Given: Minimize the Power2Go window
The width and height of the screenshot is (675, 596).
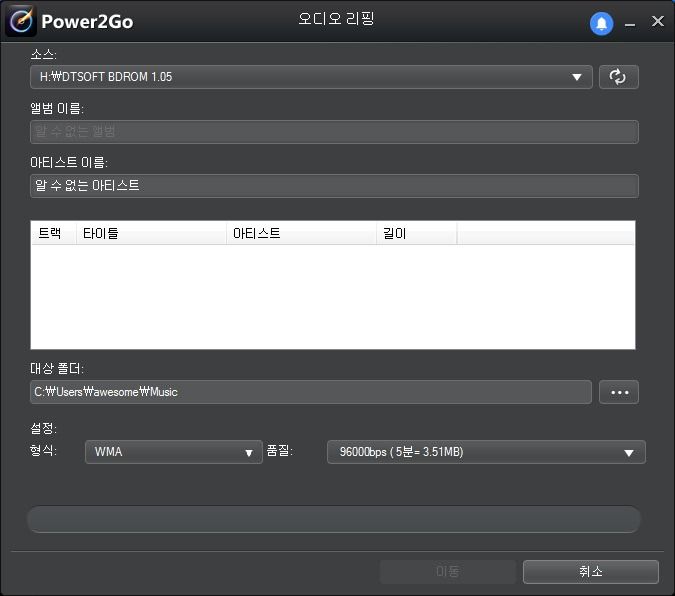Looking at the screenshot, I should tap(630, 23).
